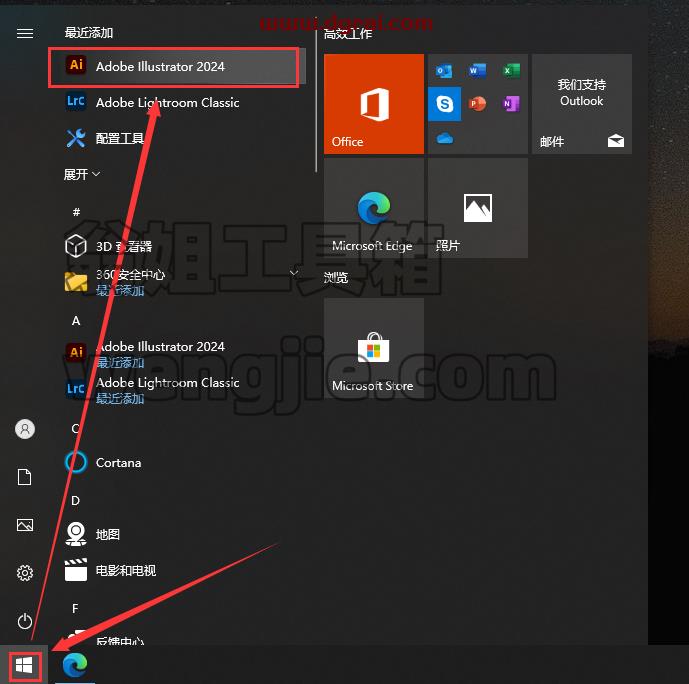Screen dimensions: 689x684
Task: Open the Microsoft Store tile
Action: pos(374,348)
